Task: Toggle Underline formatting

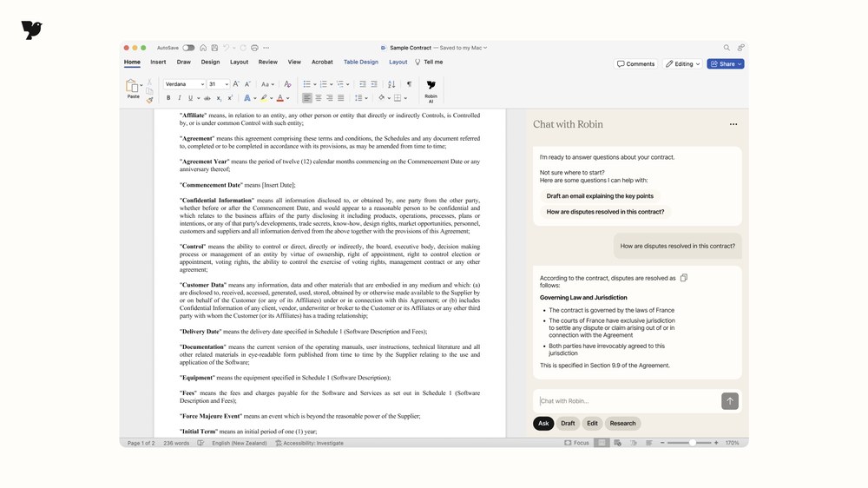Action: [190, 98]
